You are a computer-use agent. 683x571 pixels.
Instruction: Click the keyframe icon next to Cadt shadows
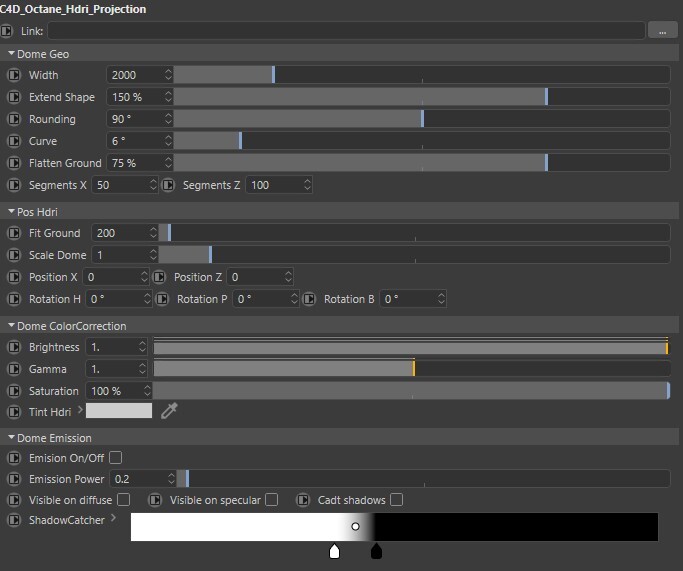[x=303, y=500]
